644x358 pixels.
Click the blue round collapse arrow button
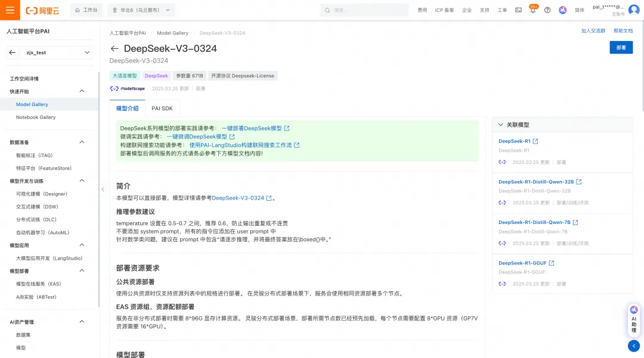(x=634, y=345)
